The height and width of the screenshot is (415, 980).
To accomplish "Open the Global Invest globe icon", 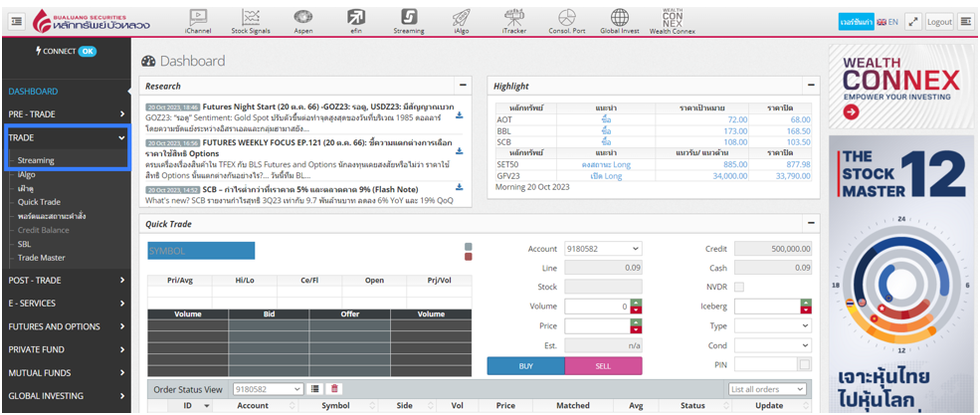I will pos(619,17).
